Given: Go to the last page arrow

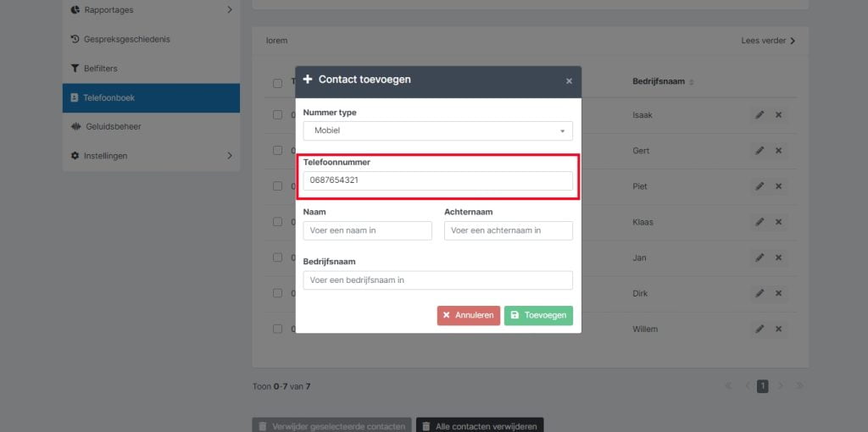Looking at the screenshot, I should (x=798, y=386).
